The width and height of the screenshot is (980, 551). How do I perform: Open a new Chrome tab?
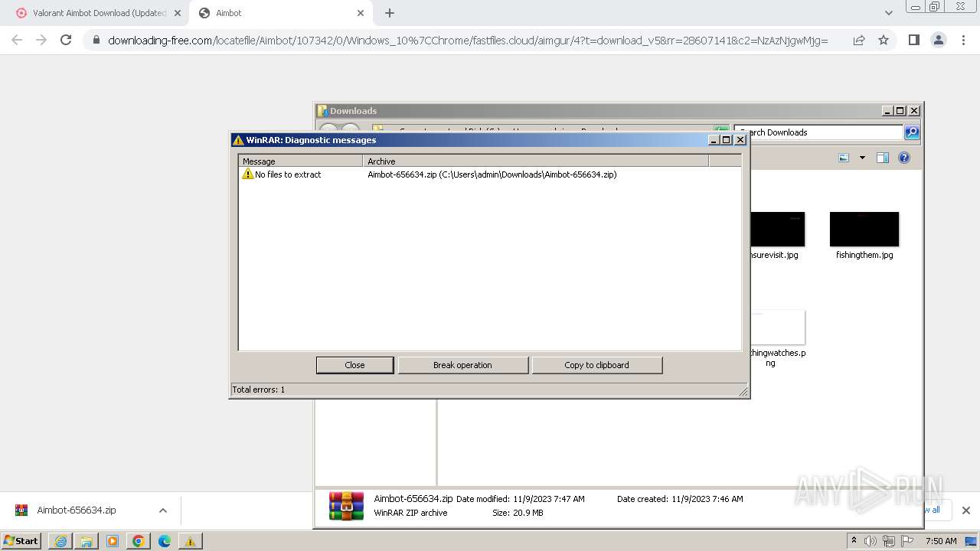pos(390,13)
